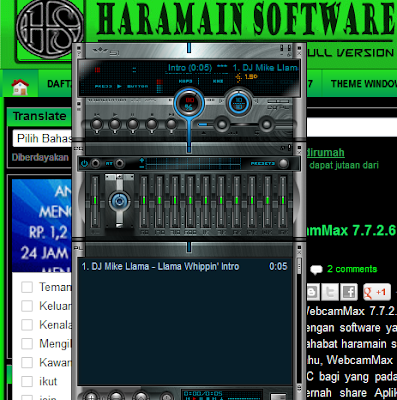Go to website home icon
Viewport: 397px width, 400px height.
click(x=20, y=87)
